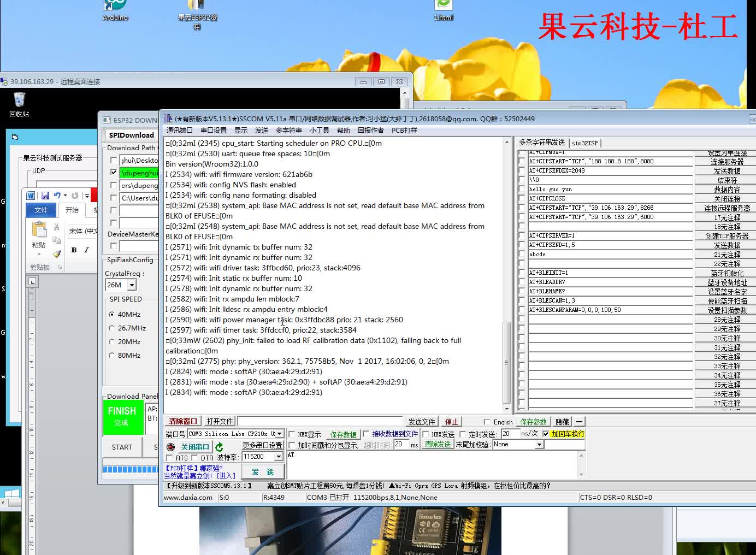The height and width of the screenshot is (555, 756).
Task: Enable the 定时发送 checkbox
Action: tap(463, 434)
